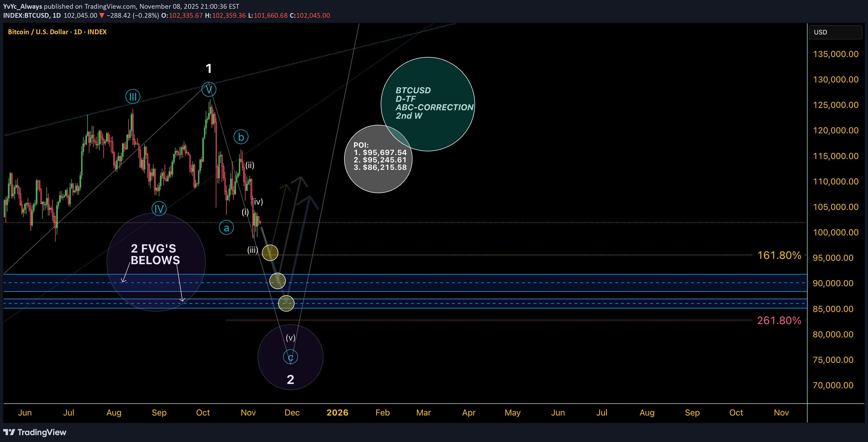
Task: Click the circled 'a' wave label
Action: pos(226,227)
